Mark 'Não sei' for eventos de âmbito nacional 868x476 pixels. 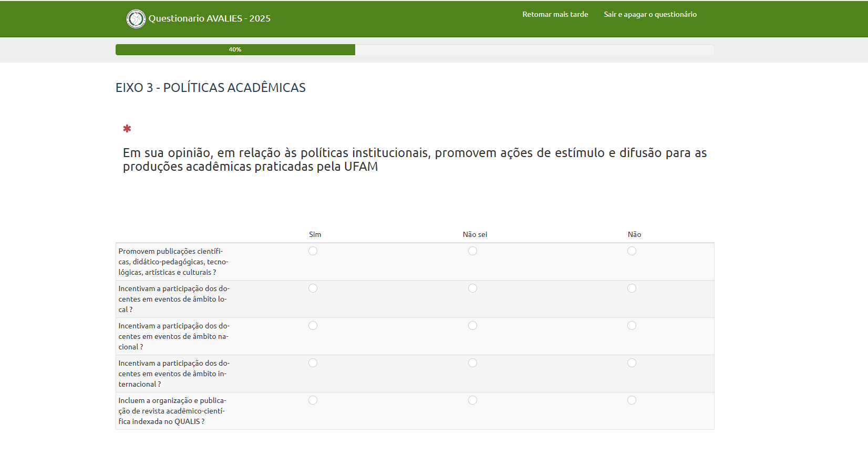(x=473, y=326)
